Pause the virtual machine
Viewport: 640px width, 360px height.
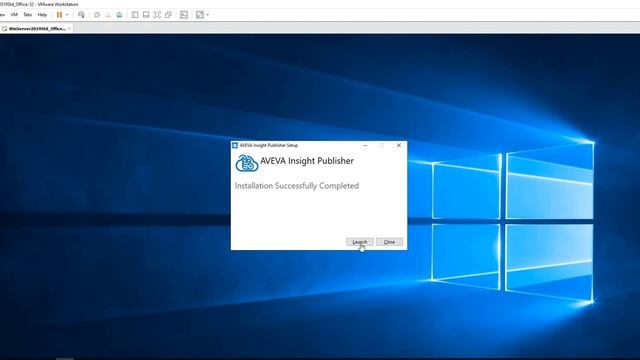(x=60, y=15)
